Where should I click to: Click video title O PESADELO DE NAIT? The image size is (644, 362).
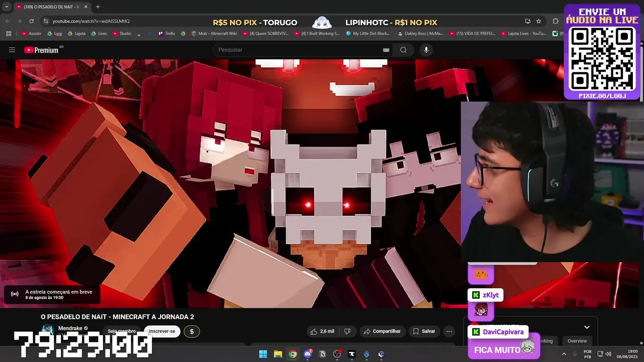click(117, 317)
